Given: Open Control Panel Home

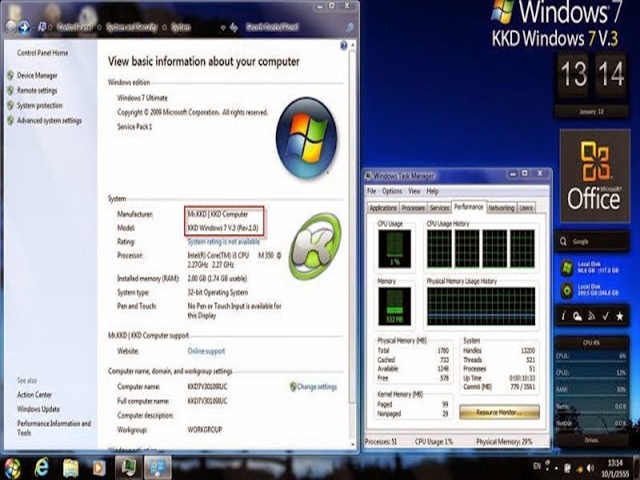Looking at the screenshot, I should (x=42, y=53).
